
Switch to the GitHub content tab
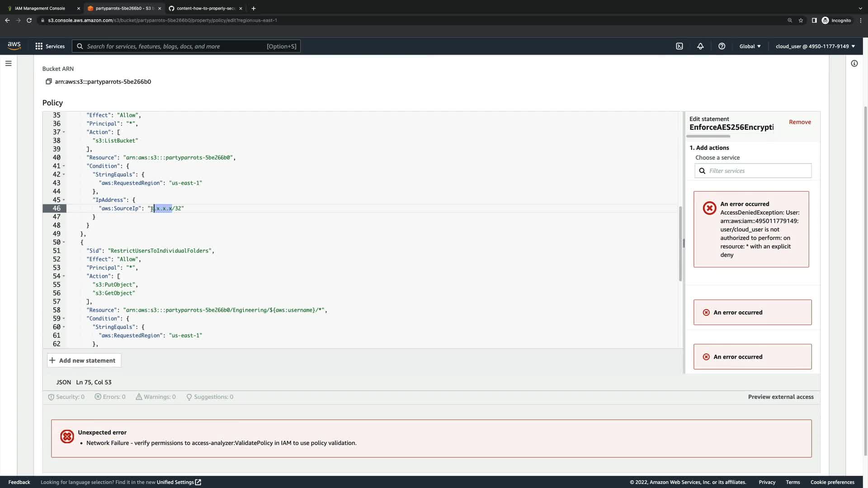click(206, 8)
